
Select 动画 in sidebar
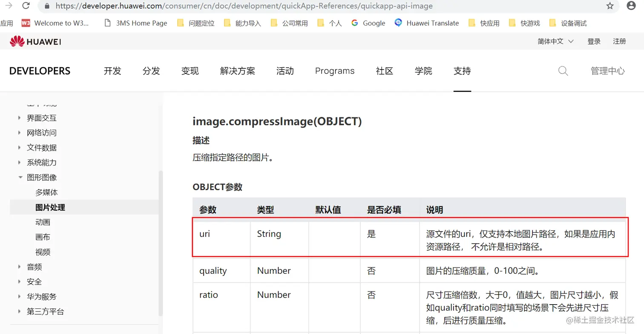(43, 222)
